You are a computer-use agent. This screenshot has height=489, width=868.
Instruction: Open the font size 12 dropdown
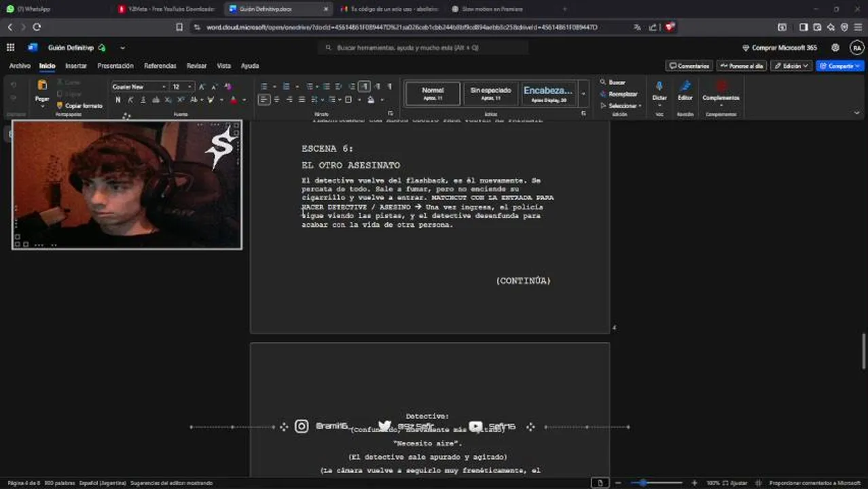191,87
